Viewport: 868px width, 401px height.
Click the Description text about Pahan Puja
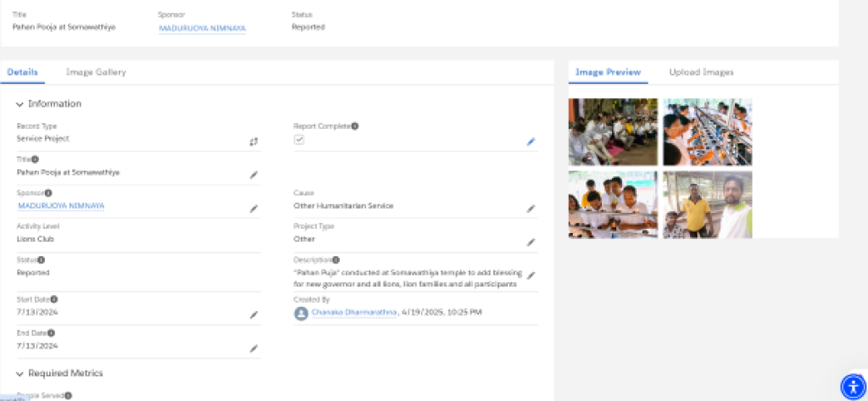point(408,279)
